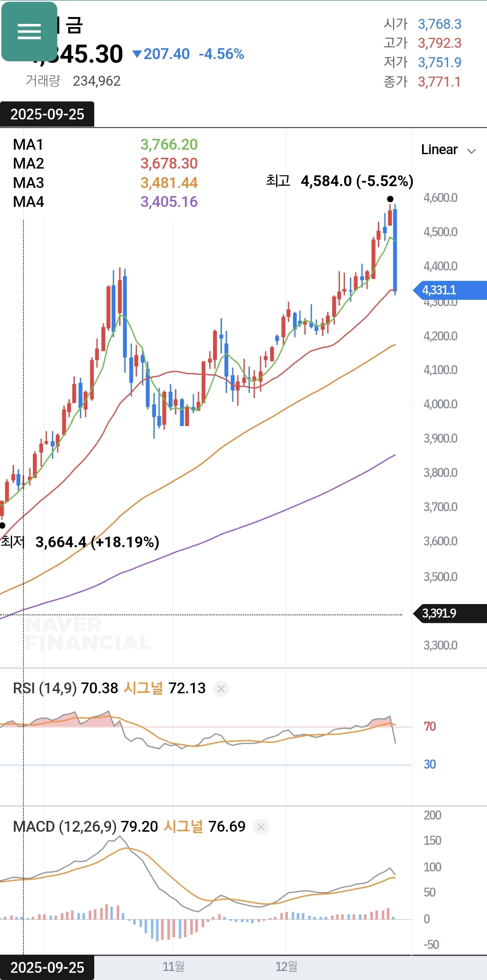This screenshot has height=980, width=487.
Task: Click the MACD (12,26,9) indicator title
Action: (x=64, y=827)
